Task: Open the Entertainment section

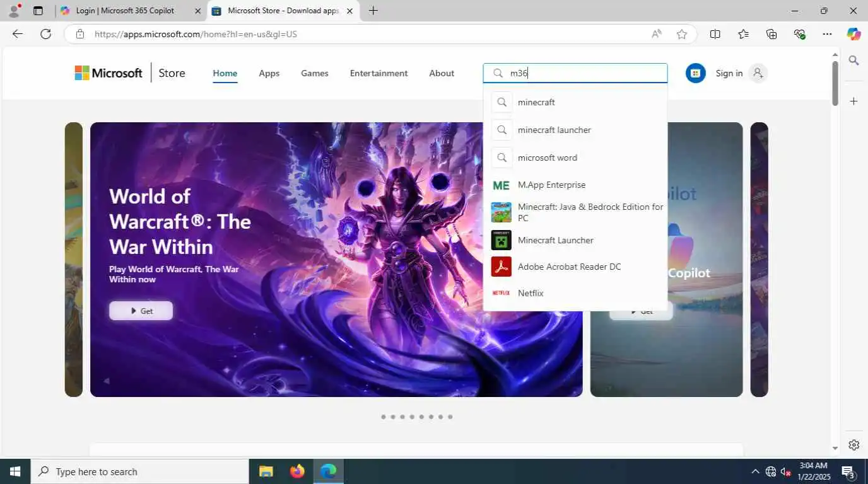Action: click(x=379, y=73)
